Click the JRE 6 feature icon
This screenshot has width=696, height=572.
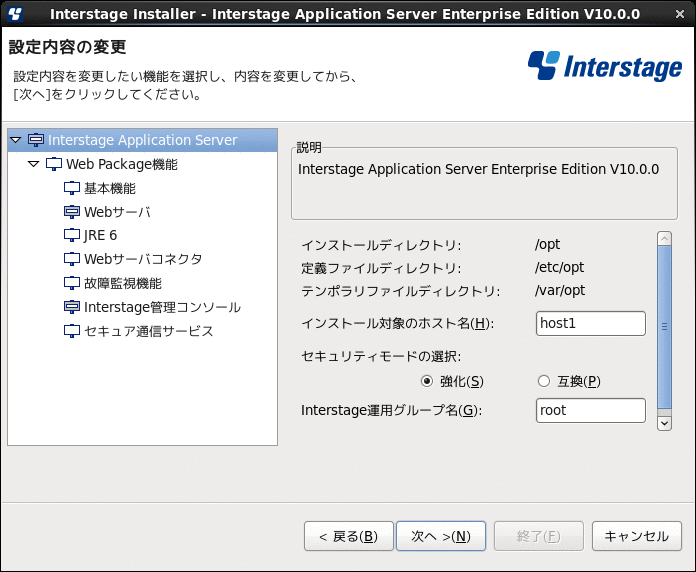pos(72,235)
